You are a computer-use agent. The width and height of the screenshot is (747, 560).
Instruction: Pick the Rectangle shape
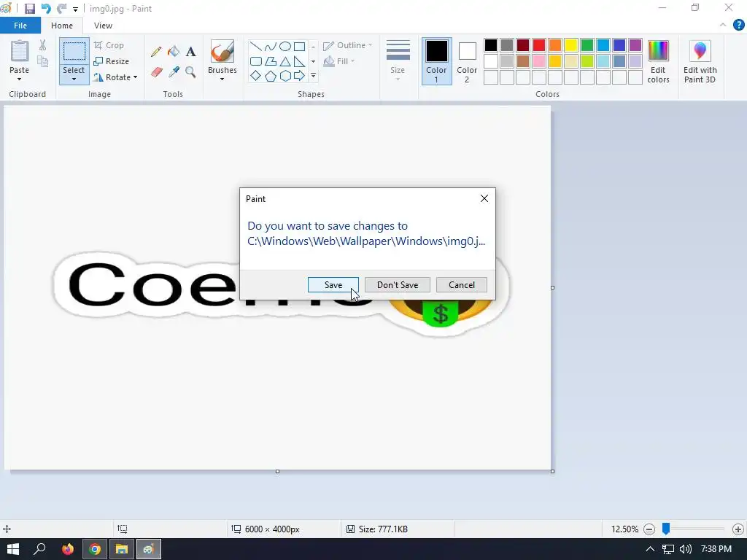pyautogui.click(x=299, y=46)
